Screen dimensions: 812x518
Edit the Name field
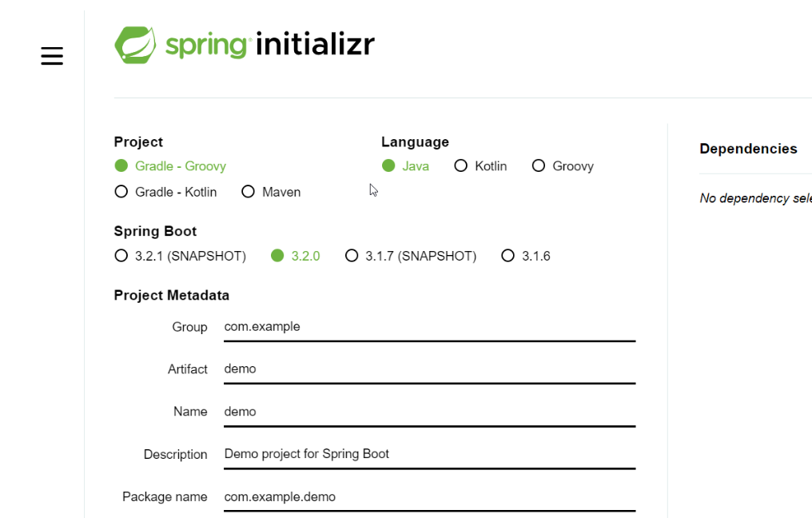coord(430,412)
